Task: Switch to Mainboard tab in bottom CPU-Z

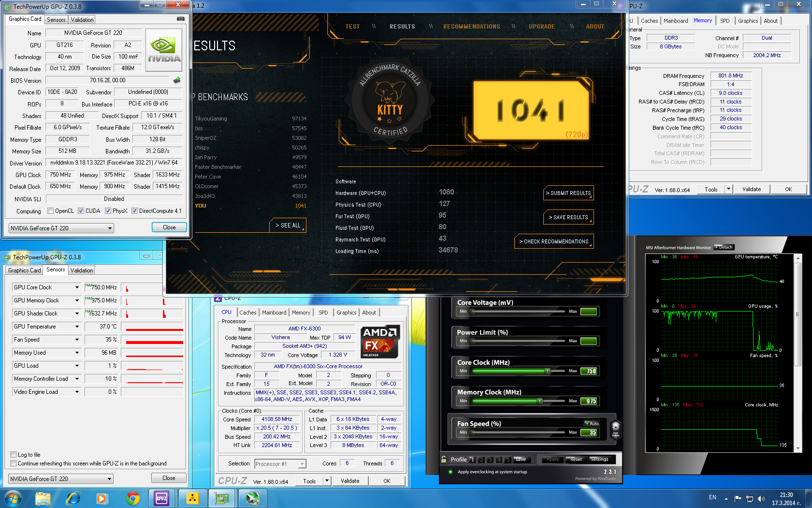Action: tap(274, 313)
